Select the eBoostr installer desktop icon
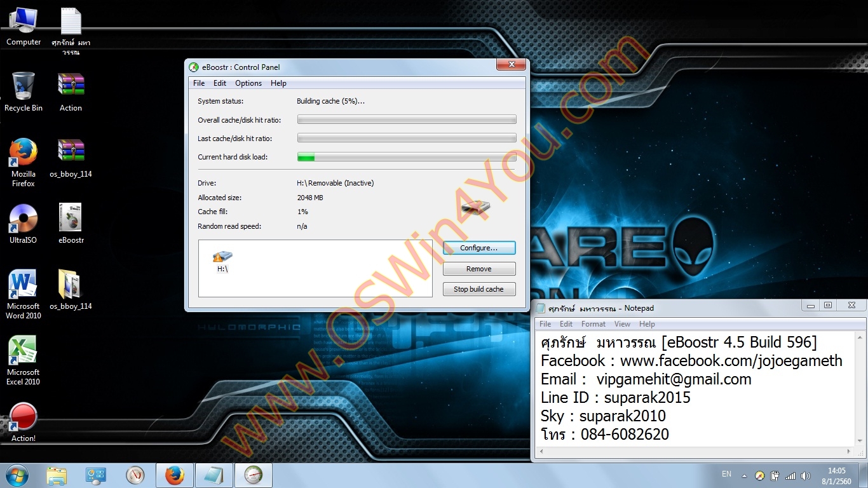 tap(71, 224)
